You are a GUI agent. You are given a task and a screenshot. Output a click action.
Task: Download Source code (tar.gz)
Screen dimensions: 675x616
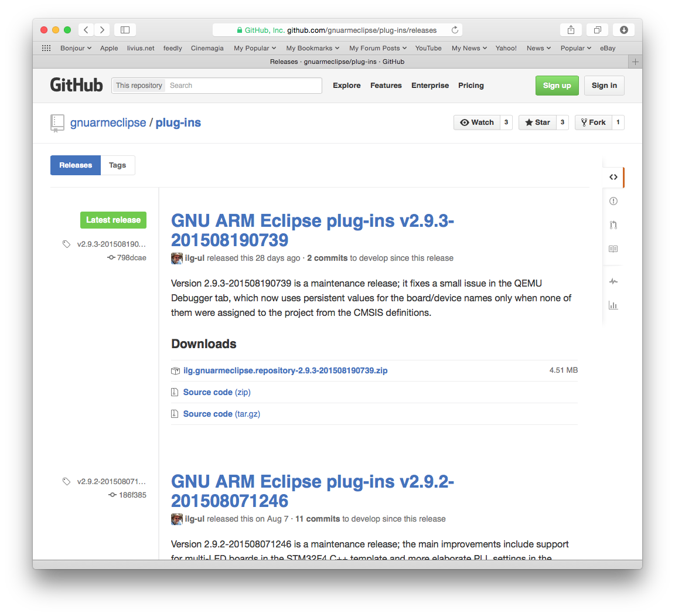[221, 414]
